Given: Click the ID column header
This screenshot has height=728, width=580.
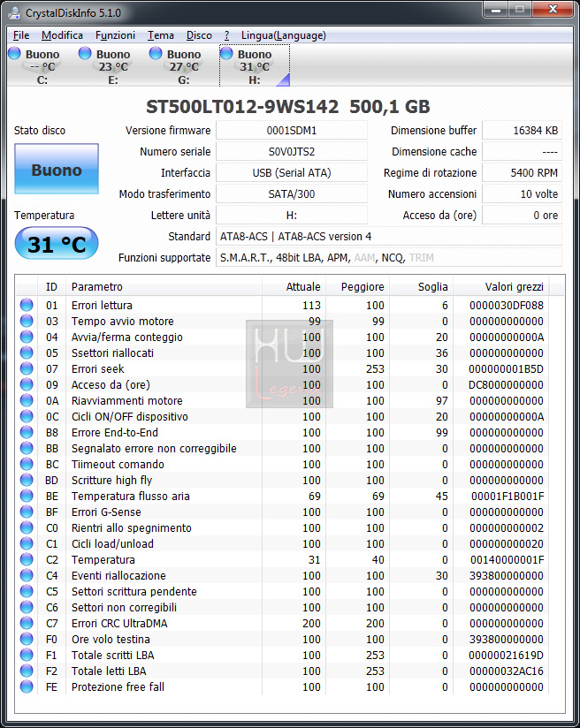Looking at the screenshot, I should click(x=51, y=287).
